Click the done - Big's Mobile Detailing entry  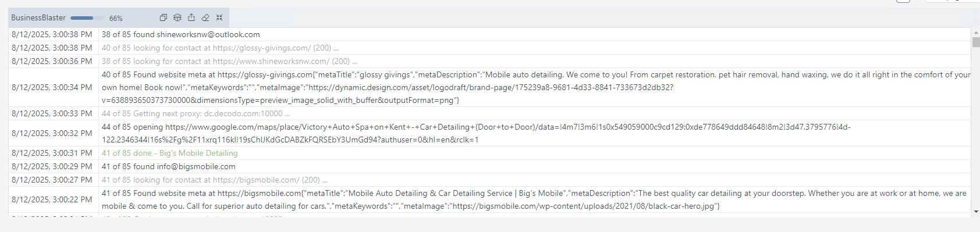click(169, 153)
